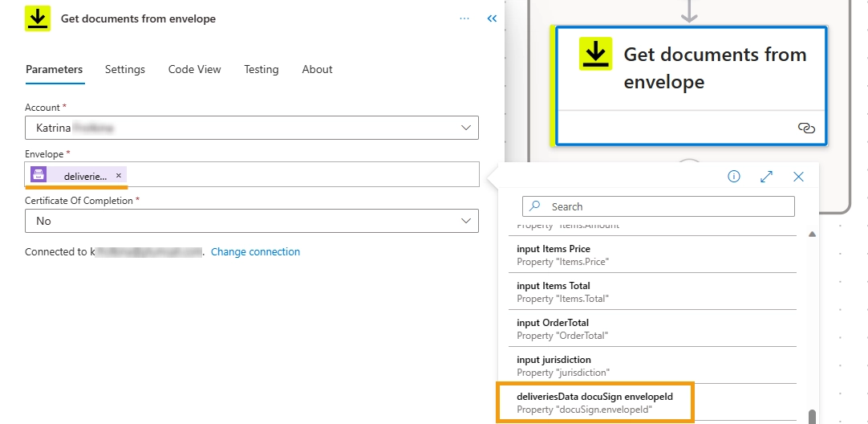Close the dynamic content popup
This screenshot has height=424, width=868.
[x=798, y=176]
